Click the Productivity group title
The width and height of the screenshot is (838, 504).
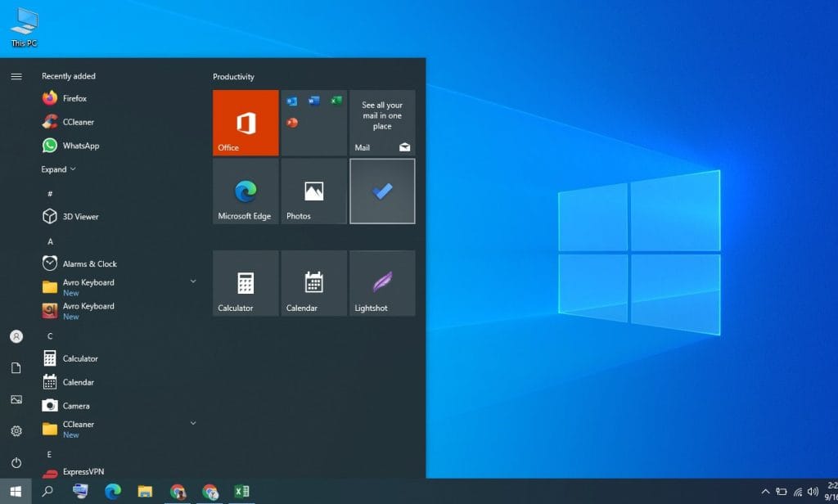point(233,76)
